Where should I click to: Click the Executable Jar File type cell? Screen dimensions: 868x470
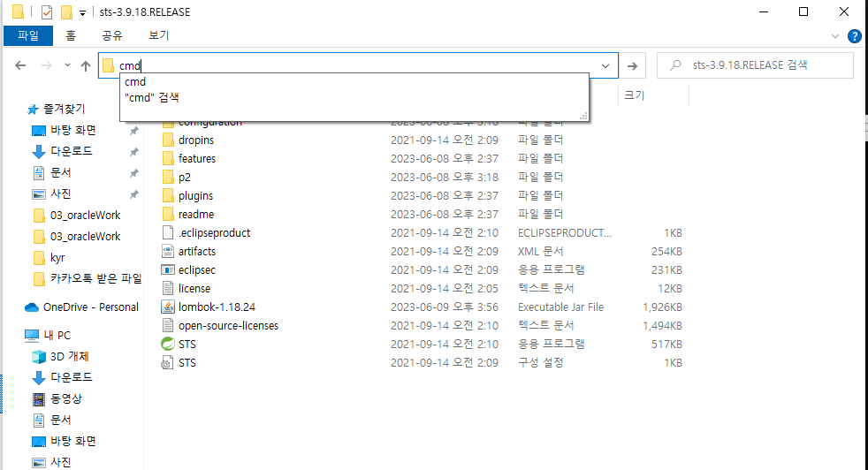[560, 307]
